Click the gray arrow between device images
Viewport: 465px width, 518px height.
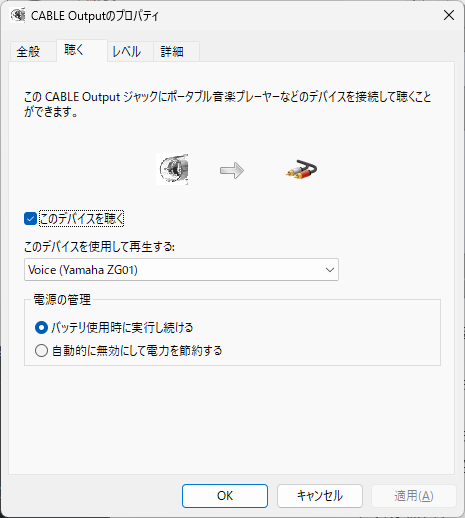pos(232,171)
